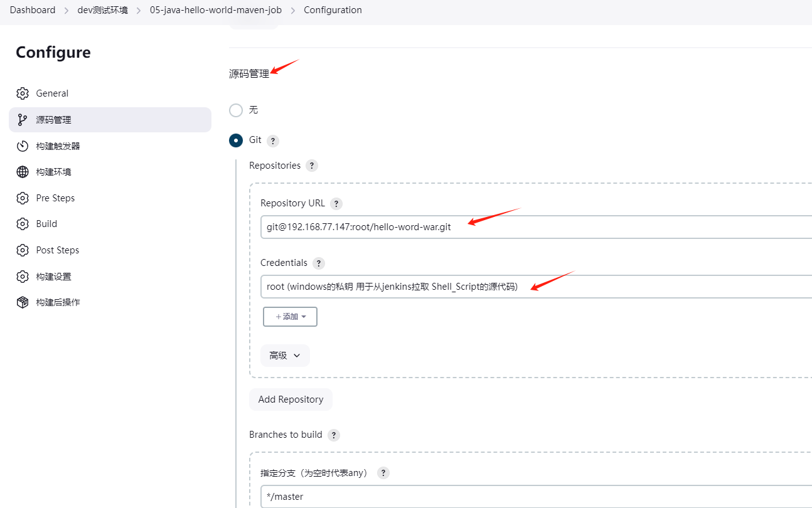
Task: Click the 源码管理 section heading
Action: click(249, 74)
